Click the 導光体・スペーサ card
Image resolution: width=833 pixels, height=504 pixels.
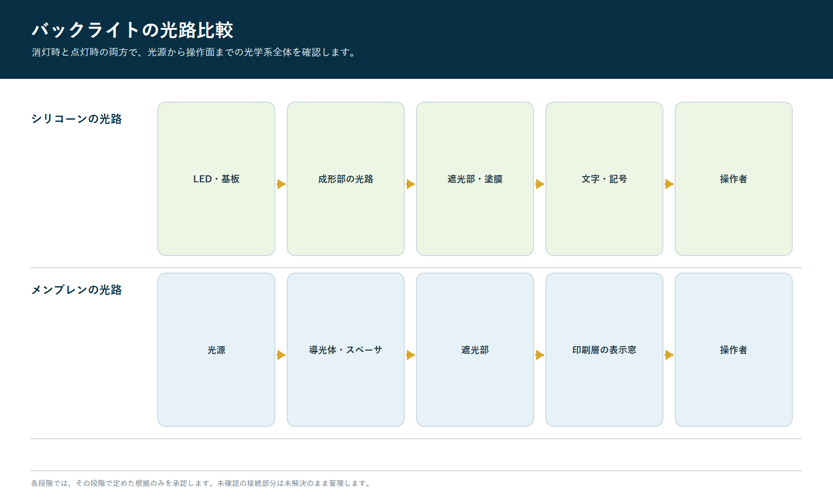(x=345, y=350)
